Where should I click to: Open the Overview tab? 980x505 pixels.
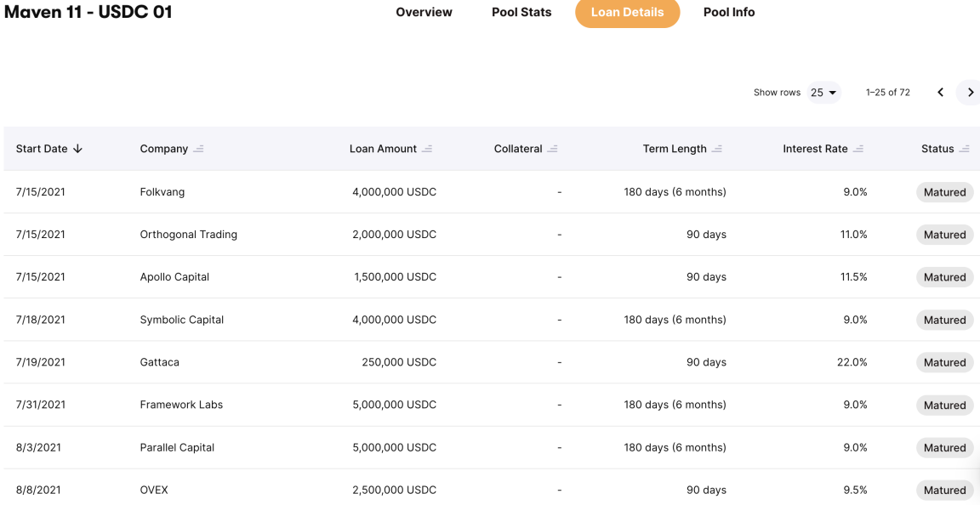tap(424, 13)
